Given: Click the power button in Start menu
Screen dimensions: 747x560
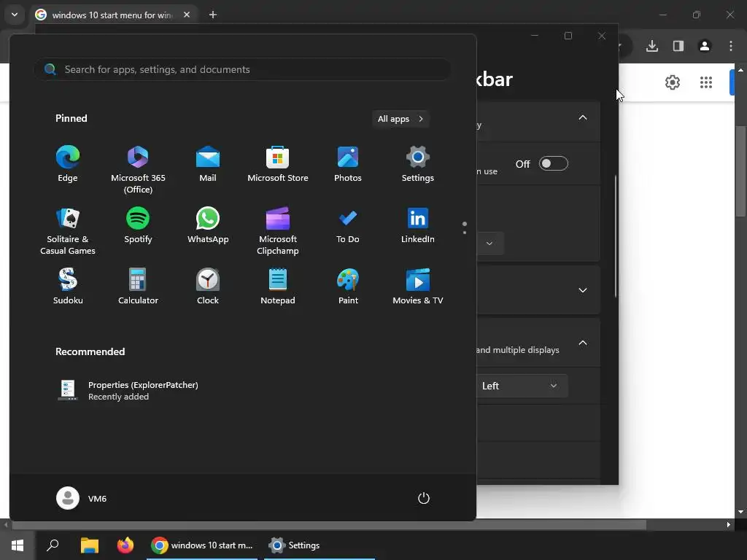Looking at the screenshot, I should click(424, 498).
